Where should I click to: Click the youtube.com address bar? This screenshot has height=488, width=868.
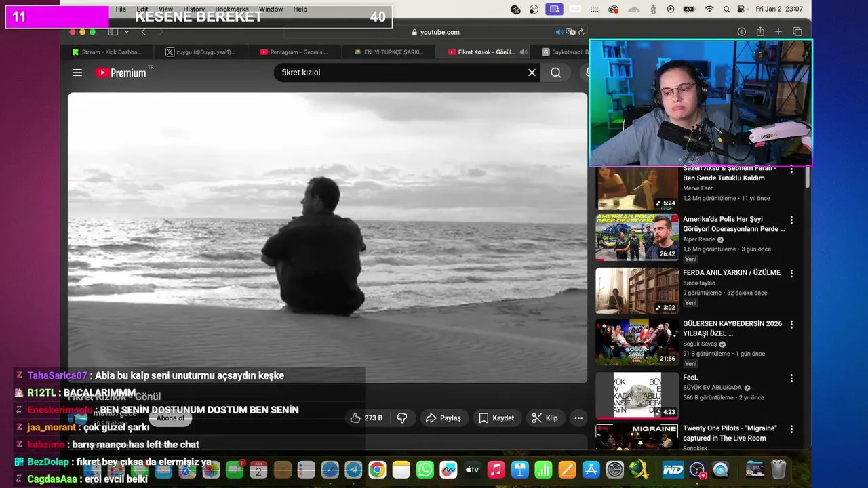[435, 32]
